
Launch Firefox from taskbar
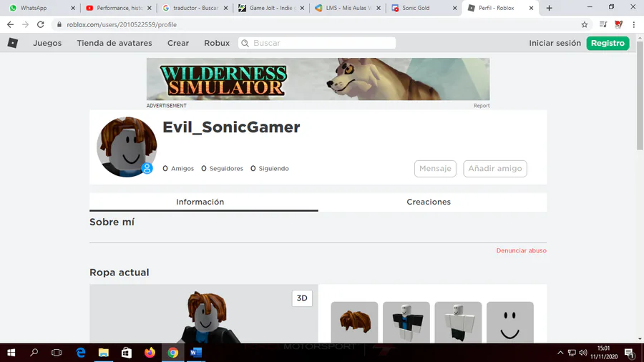(x=150, y=353)
